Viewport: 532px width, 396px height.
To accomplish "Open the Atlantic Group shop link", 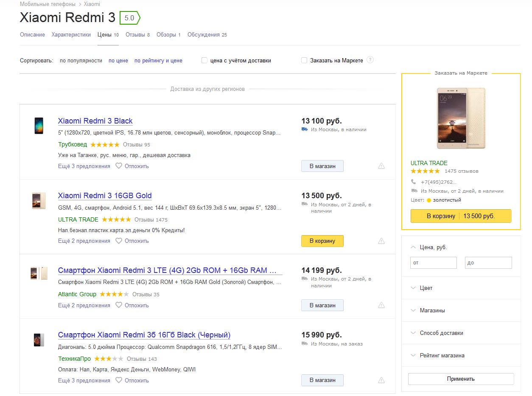I will pyautogui.click(x=77, y=294).
